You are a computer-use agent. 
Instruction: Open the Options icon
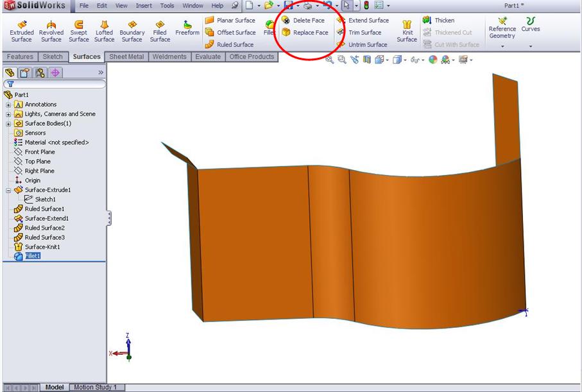(379, 5)
